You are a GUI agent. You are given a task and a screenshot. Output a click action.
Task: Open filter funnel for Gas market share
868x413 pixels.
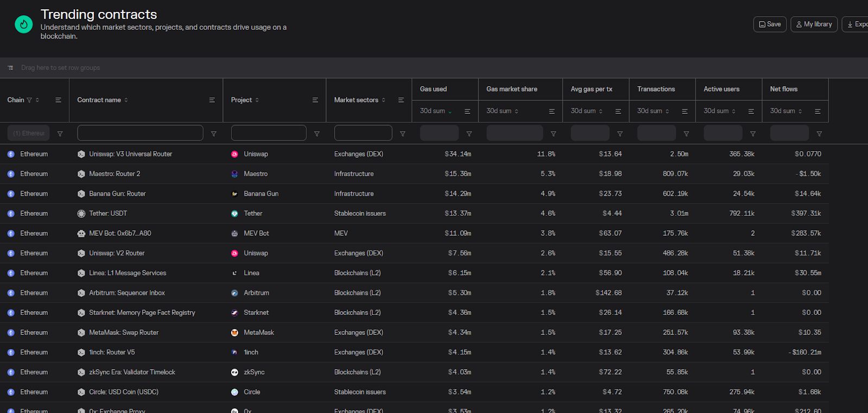tap(553, 133)
